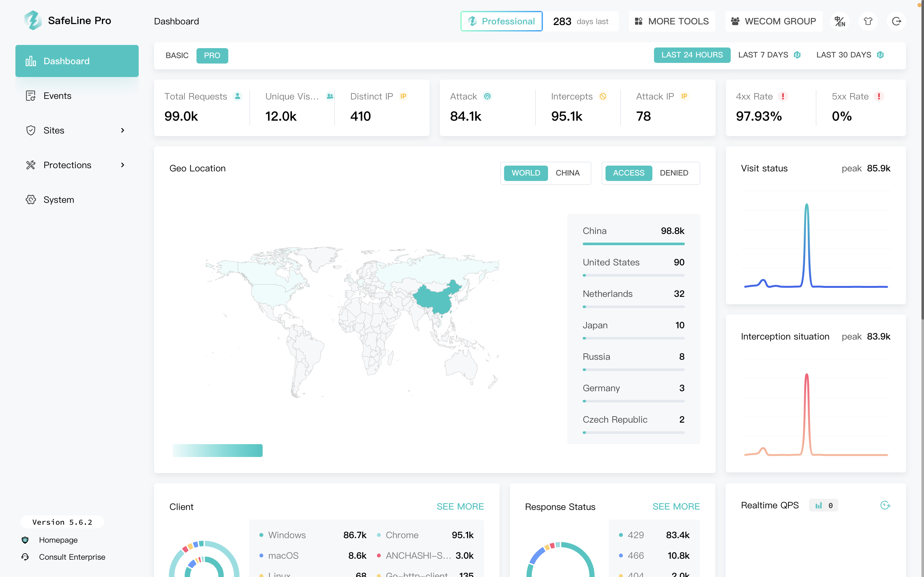
Task: Open SEE MORE link in Client panel
Action: click(x=460, y=506)
